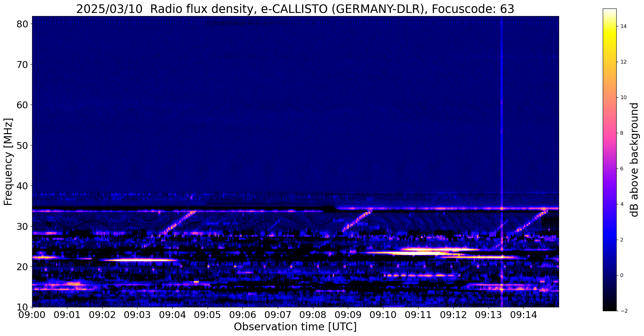Click the colorbar tick label 10
Image resolution: width=644 pixels, height=336 pixels.
(623, 98)
